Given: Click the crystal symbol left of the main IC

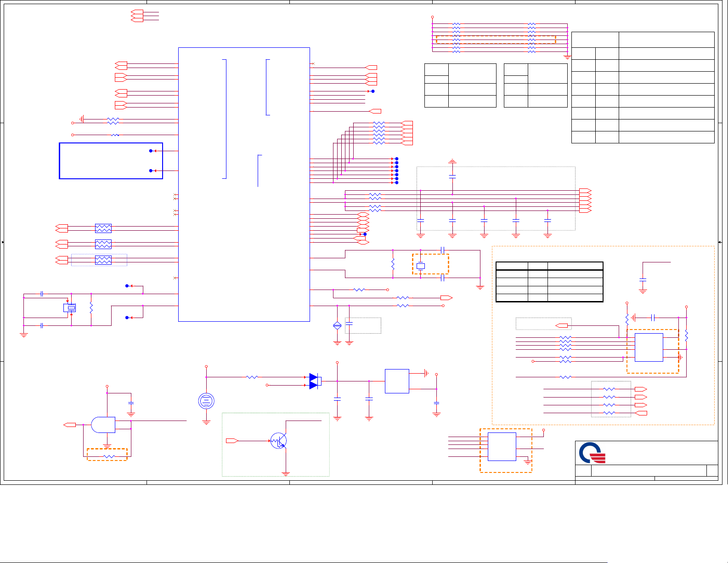Looking at the screenshot, I should click(70, 307).
